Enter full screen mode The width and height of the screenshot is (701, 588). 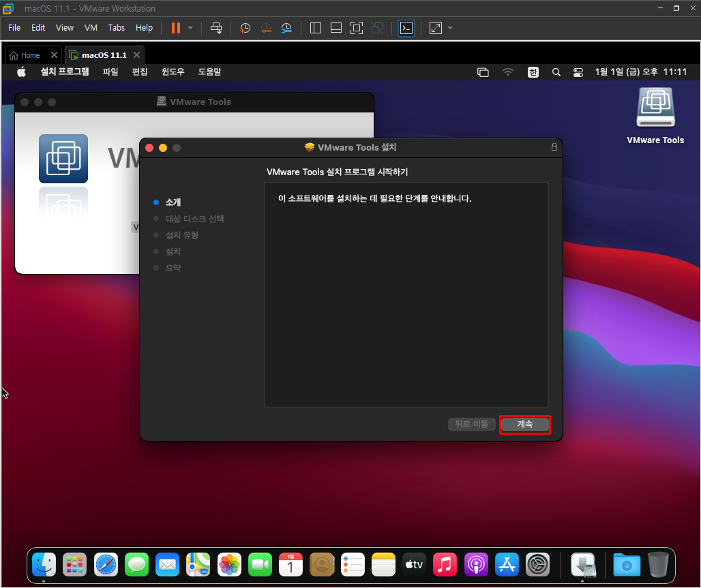point(357,28)
